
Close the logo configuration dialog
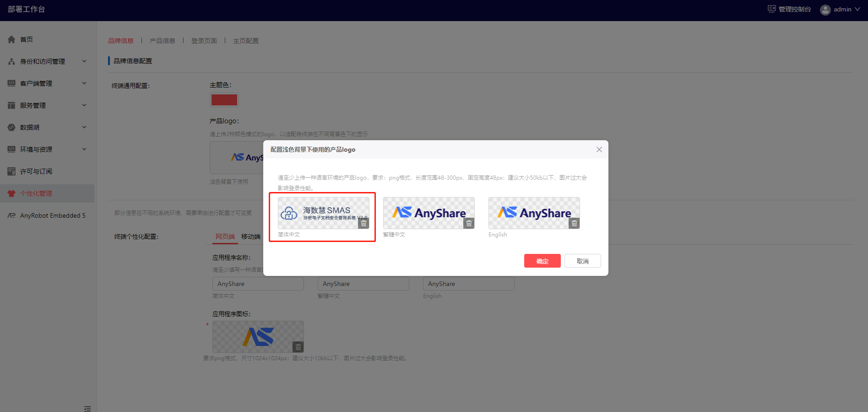coord(599,149)
